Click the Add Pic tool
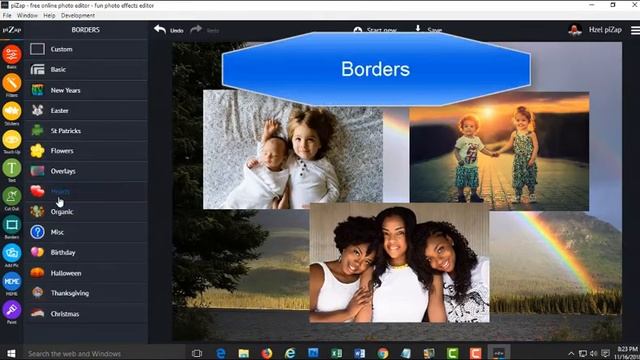 coord(11,253)
